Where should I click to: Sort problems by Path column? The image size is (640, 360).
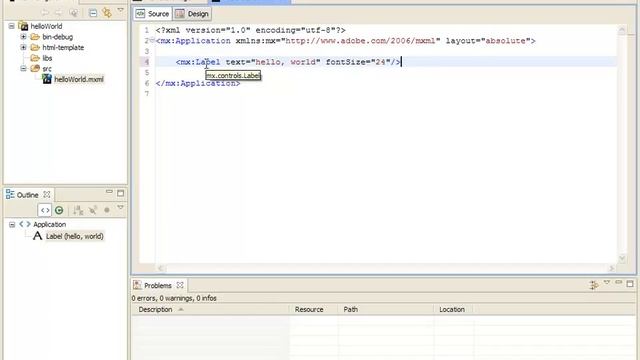[x=385, y=309]
